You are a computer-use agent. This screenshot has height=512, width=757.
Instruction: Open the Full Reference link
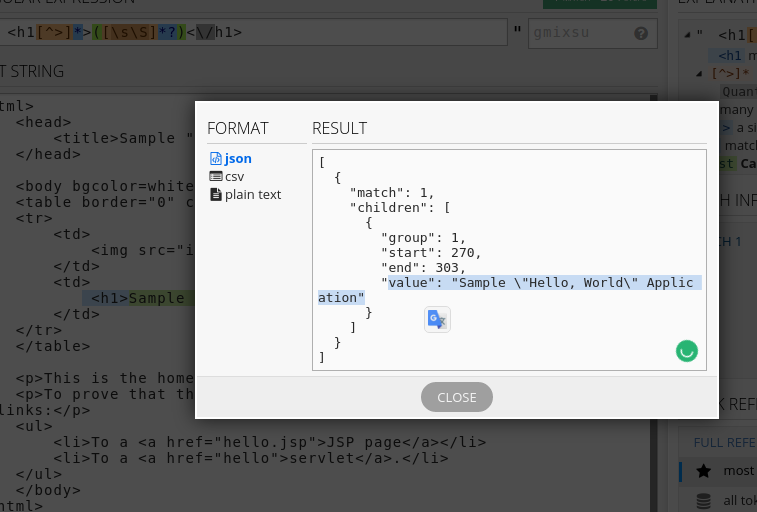coord(725,441)
